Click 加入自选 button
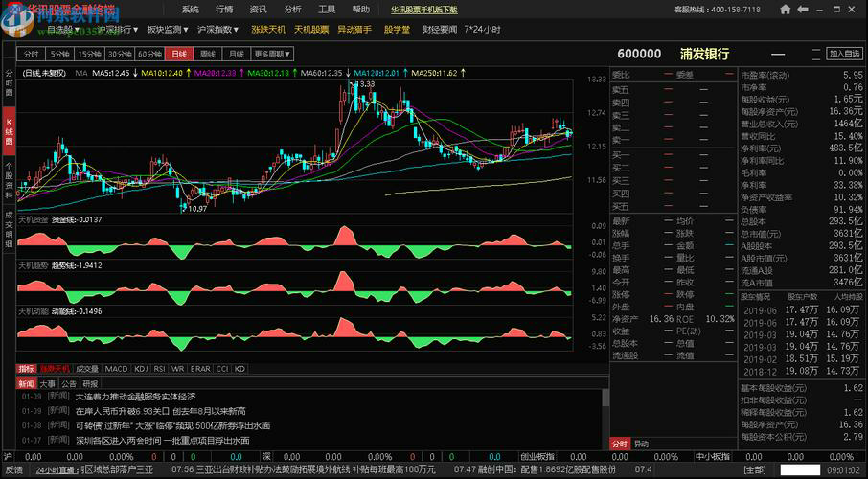Viewport: 868px width, 479px height. pyautogui.click(x=845, y=54)
